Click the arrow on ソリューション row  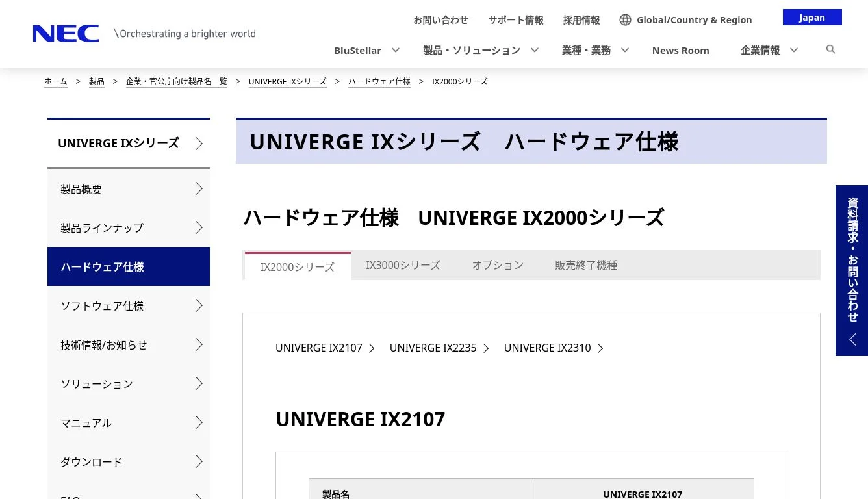tap(199, 384)
